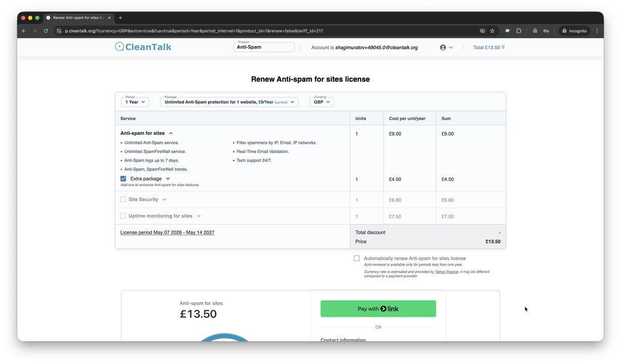Collapse the Anti-spam for sites section

[x=171, y=133]
